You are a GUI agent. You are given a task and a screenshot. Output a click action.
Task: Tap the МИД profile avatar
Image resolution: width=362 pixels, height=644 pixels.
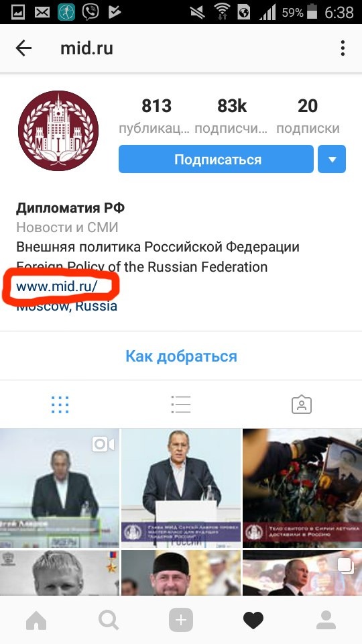coord(58,131)
